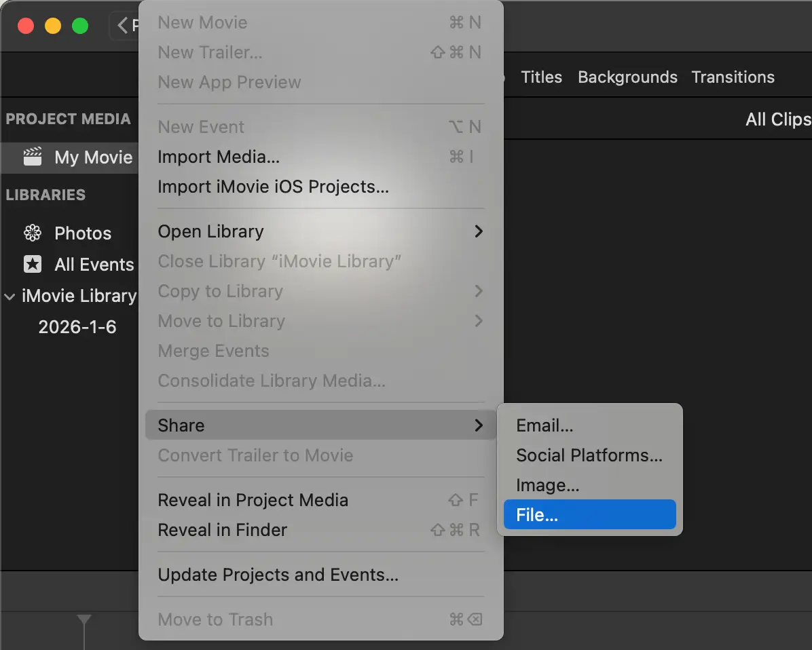Image resolution: width=812 pixels, height=650 pixels.
Task: Export the project as a File
Action: click(536, 514)
